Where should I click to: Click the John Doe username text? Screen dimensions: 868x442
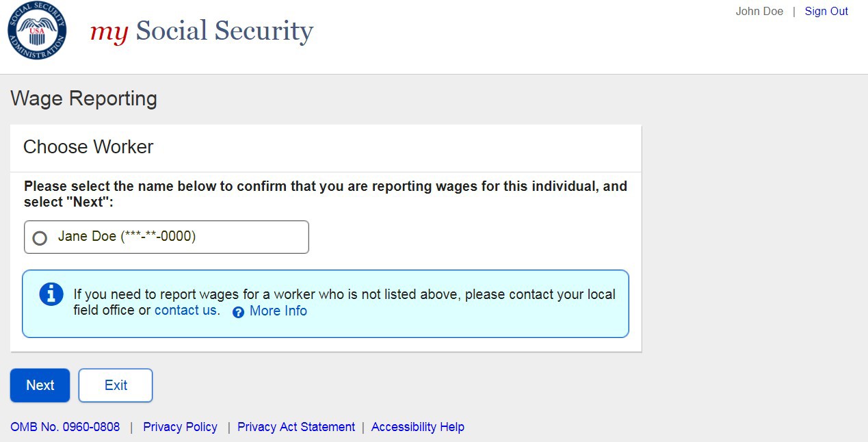(759, 12)
